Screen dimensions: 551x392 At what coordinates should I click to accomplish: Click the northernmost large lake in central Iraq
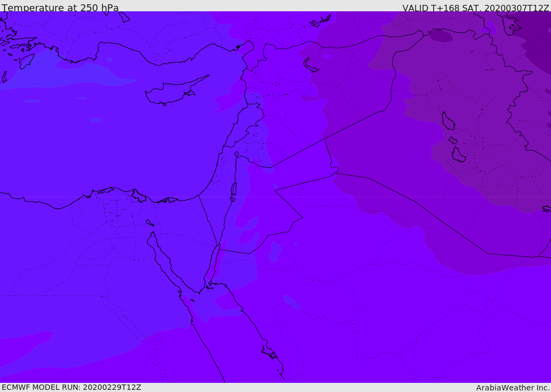[448, 121]
